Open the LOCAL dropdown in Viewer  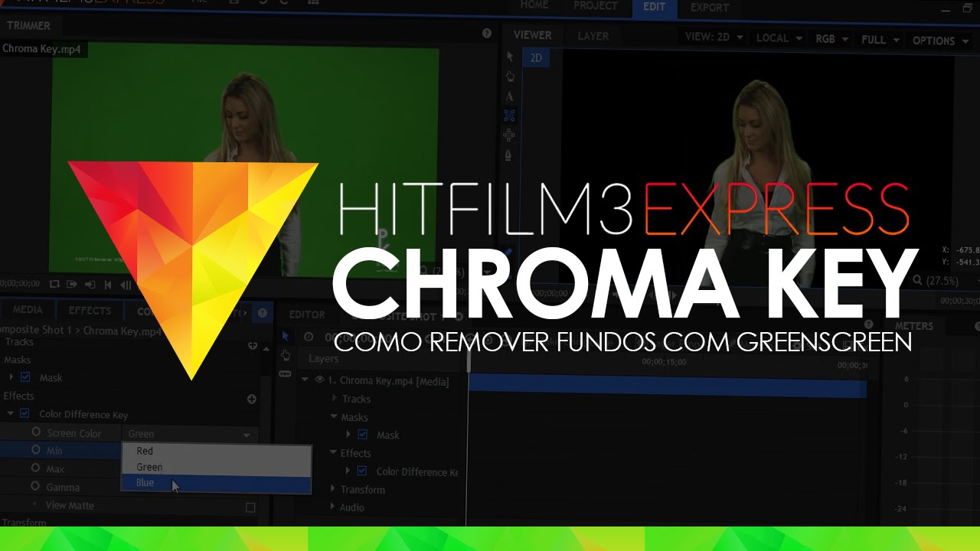779,37
